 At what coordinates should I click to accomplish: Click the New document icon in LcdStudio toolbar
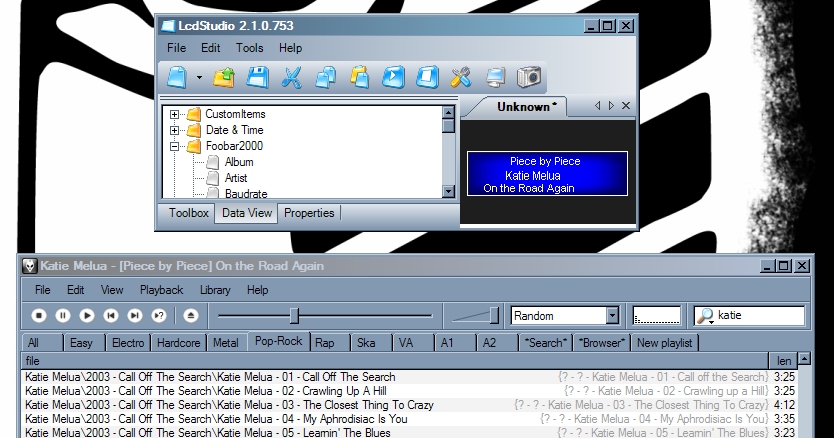click(177, 77)
